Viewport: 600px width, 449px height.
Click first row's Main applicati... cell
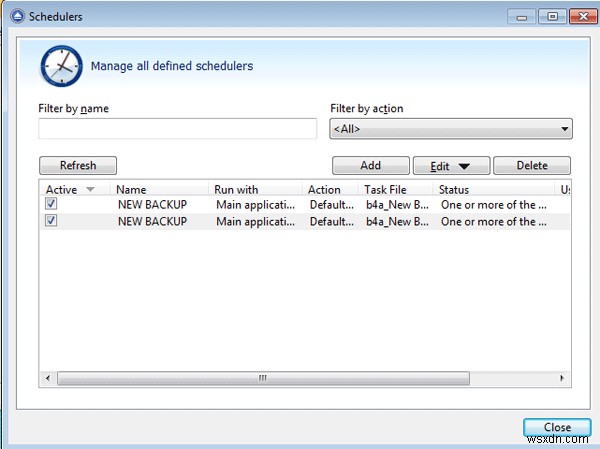click(x=256, y=204)
